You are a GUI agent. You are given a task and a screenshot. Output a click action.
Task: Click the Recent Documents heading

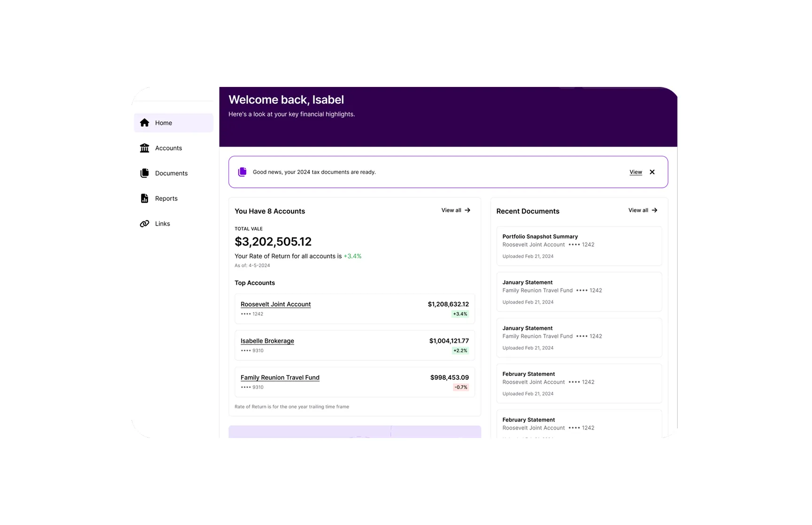(528, 211)
